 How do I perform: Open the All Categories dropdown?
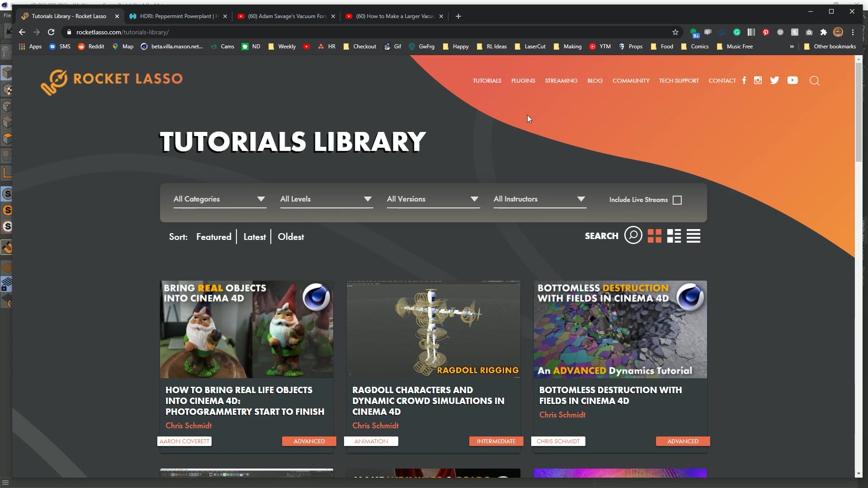pyautogui.click(x=220, y=199)
